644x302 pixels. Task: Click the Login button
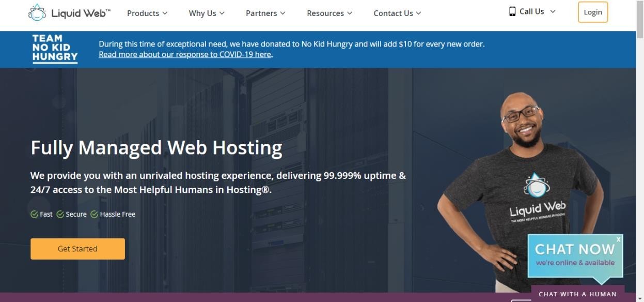click(x=593, y=12)
